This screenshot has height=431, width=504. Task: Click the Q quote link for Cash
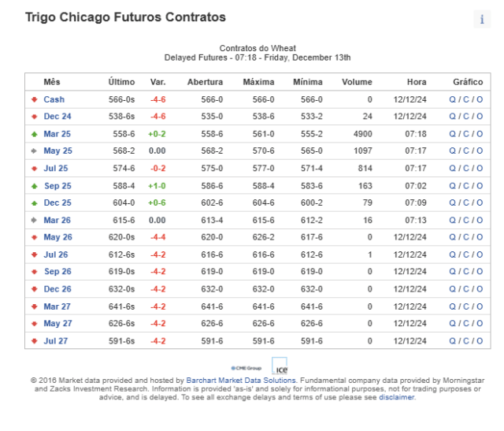pos(452,99)
